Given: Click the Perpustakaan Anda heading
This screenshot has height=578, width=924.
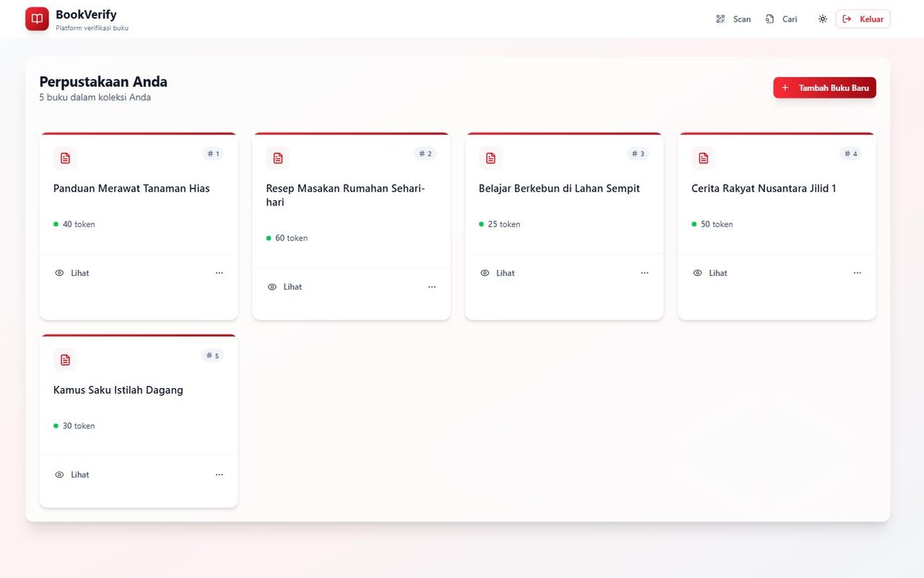Looking at the screenshot, I should click(103, 82).
